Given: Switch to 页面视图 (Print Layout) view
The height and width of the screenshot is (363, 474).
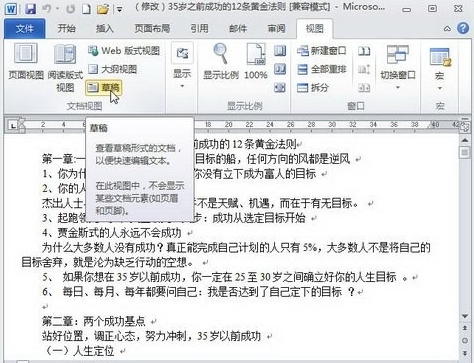Looking at the screenshot, I should point(26,62).
